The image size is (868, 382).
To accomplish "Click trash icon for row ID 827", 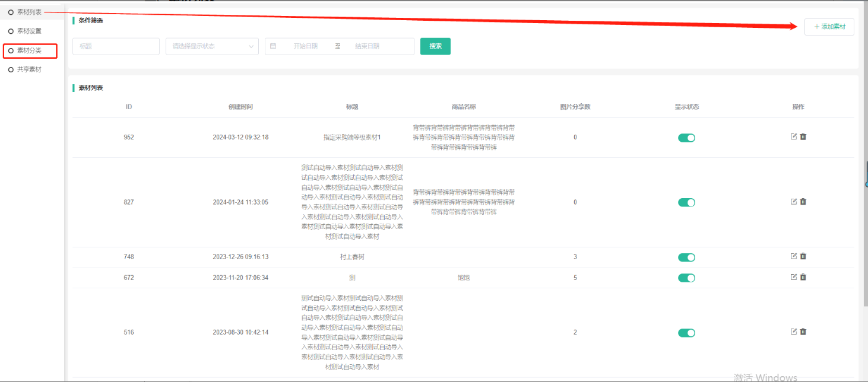I will (x=803, y=202).
